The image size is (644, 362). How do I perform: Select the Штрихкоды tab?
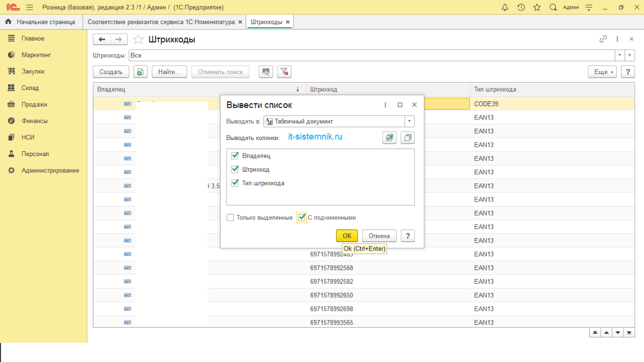[266, 22]
